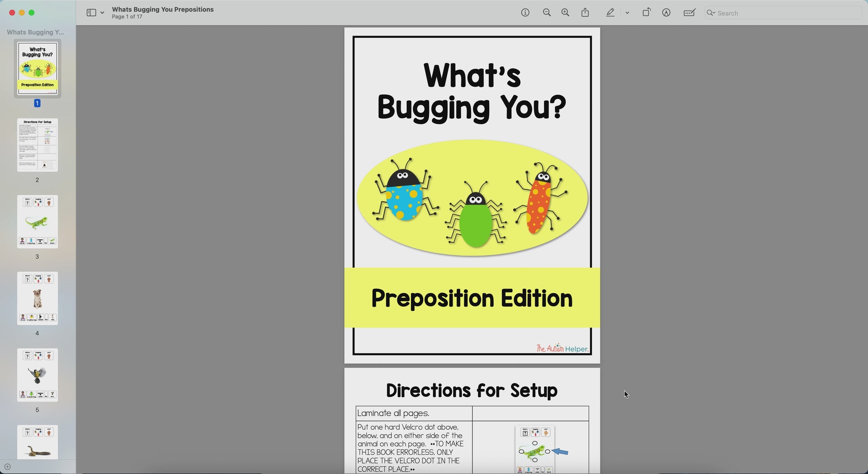
Task: Open the sidebar view options dropdown
Action: 102,13
